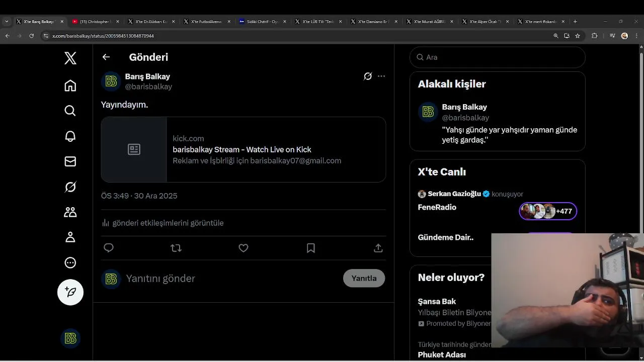
Task: Click @barisbalkay handle on post
Action: [x=148, y=86]
